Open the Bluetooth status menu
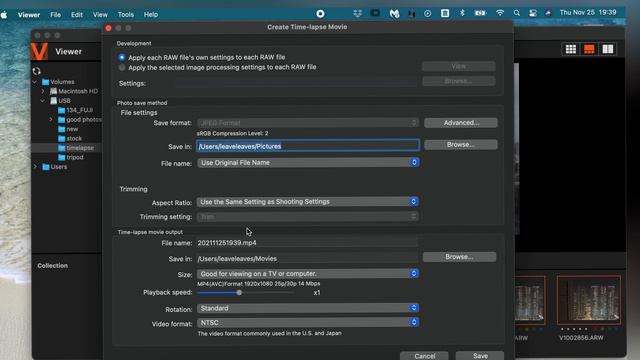640x360 pixels. tap(462, 13)
